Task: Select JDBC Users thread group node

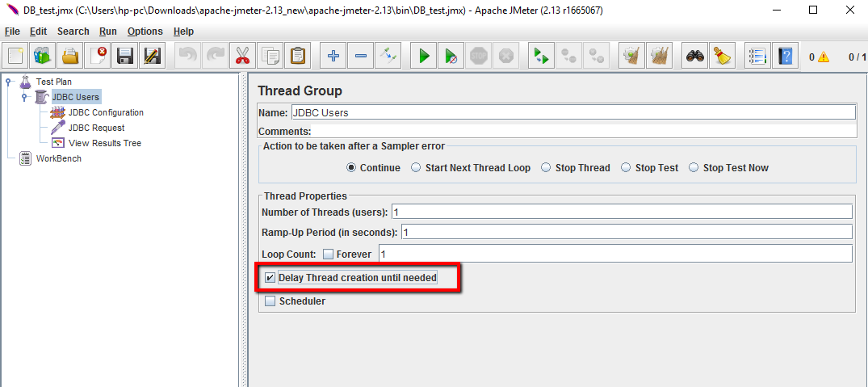Action: 76,98
